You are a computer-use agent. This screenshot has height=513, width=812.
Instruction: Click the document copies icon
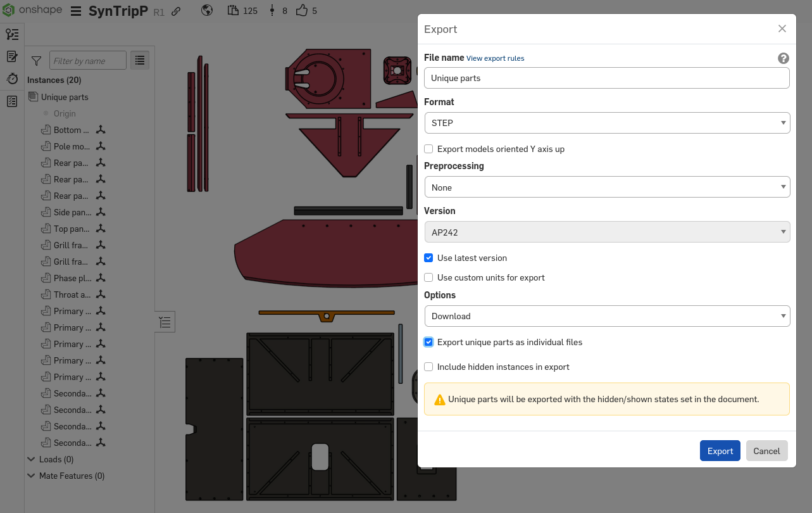click(234, 11)
